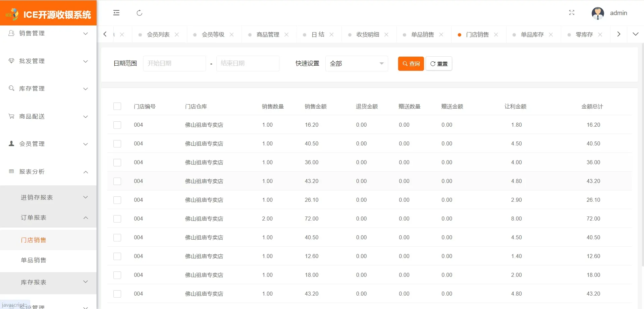Collapse the sidebar menu icon
Screen dimensions: 644x309
click(x=116, y=13)
